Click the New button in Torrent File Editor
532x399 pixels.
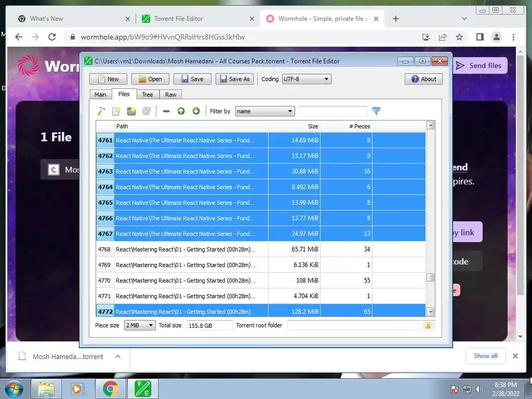click(108, 79)
